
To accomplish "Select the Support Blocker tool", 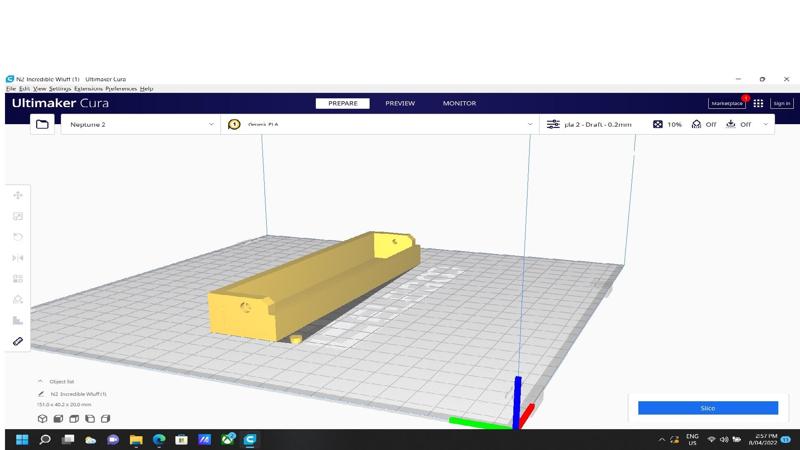I will [18, 299].
